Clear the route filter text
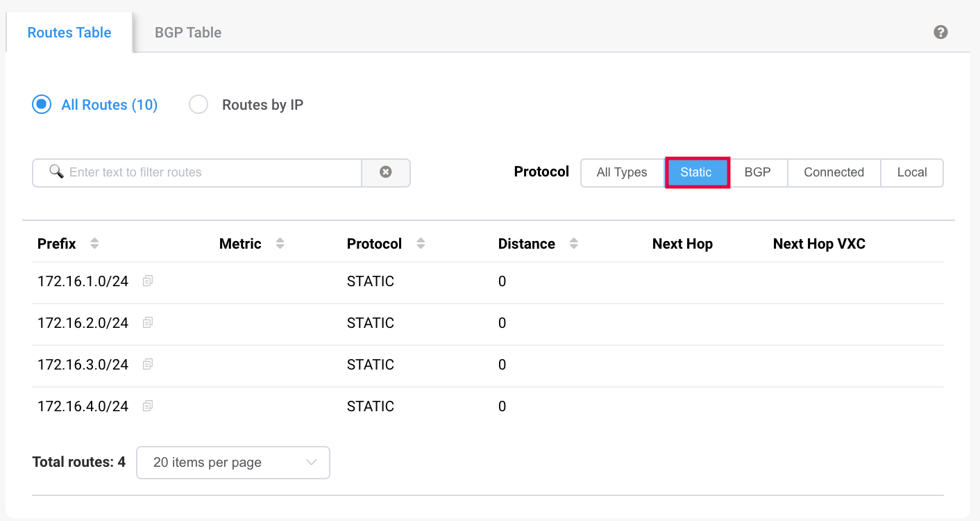 pos(387,172)
